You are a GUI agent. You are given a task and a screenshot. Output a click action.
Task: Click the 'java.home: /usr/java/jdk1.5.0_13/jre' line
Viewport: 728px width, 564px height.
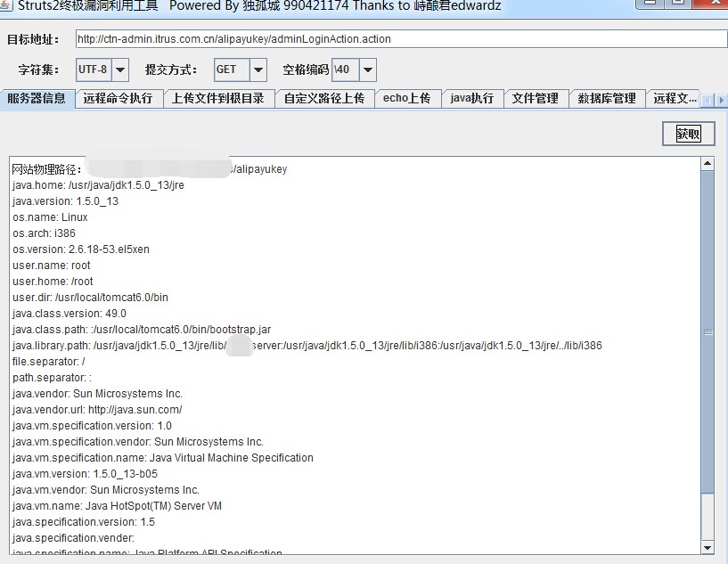tap(98, 185)
